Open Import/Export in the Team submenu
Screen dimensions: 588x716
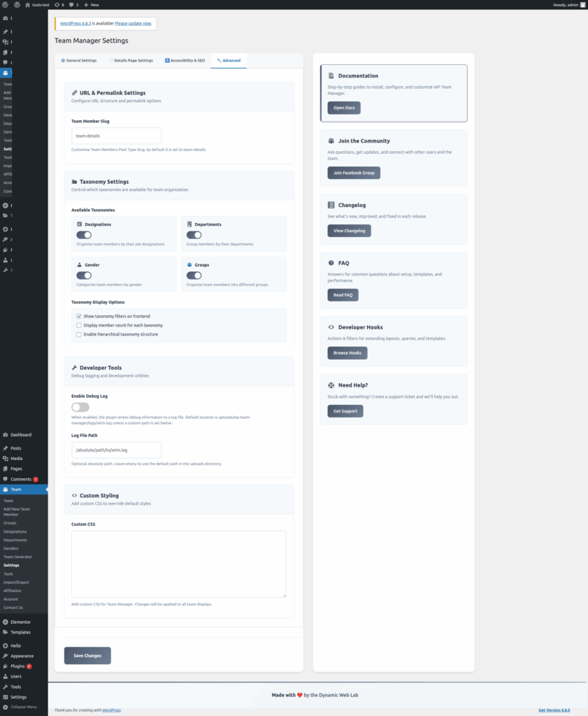[x=16, y=582]
